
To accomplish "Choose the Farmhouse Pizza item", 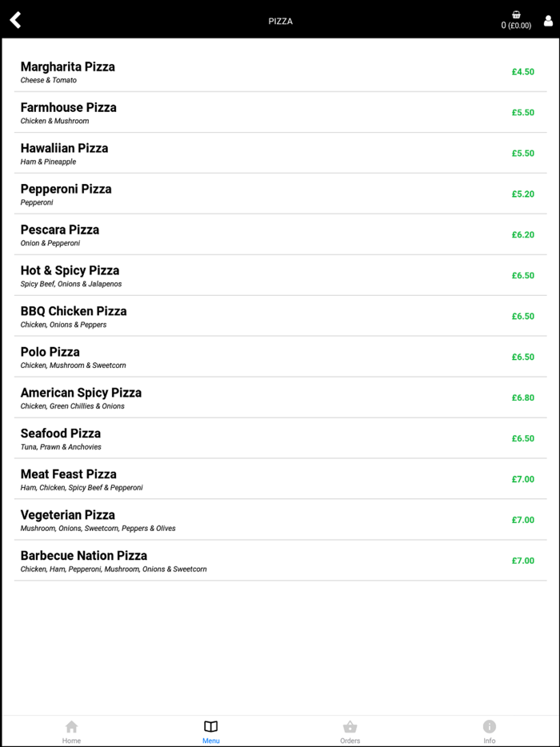I will click(x=69, y=108).
